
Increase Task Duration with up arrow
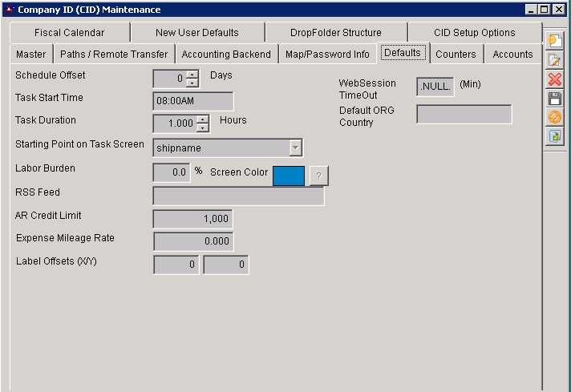202,119
